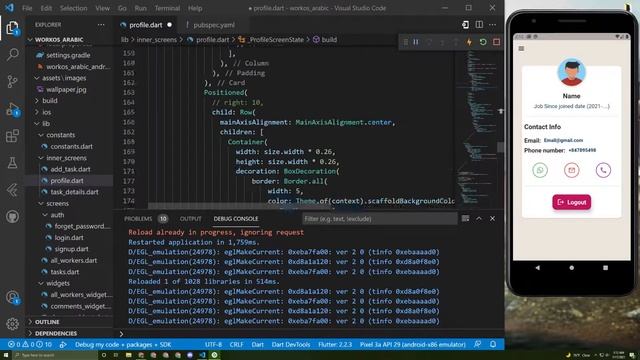Click Flutter: 2.2.3 version in status bar
The width and height of the screenshot is (640, 360).
pyautogui.click(x=335, y=344)
